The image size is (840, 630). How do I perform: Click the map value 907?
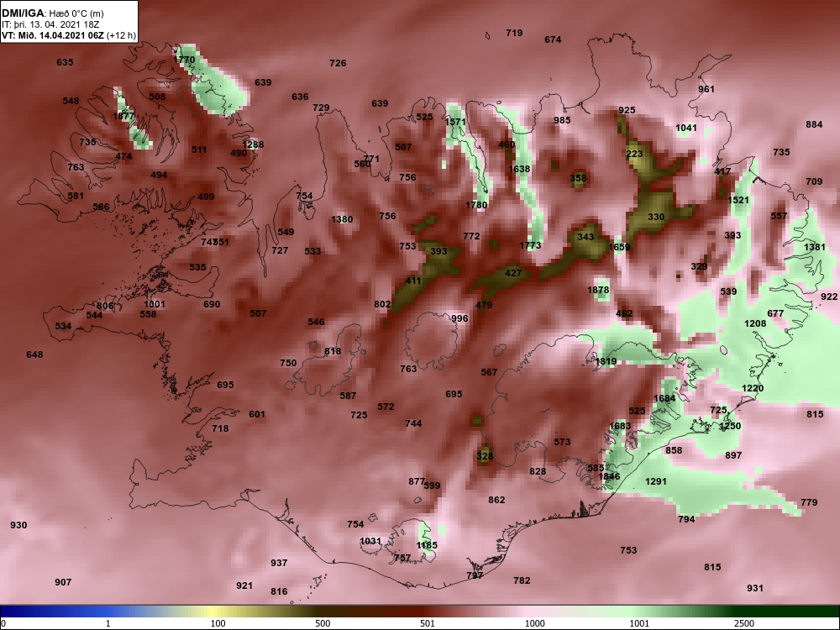point(63,582)
